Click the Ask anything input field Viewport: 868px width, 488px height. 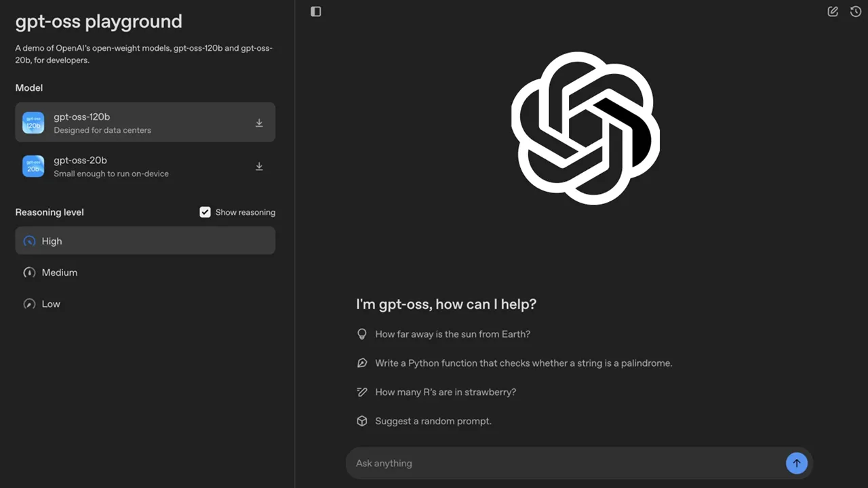(542, 463)
